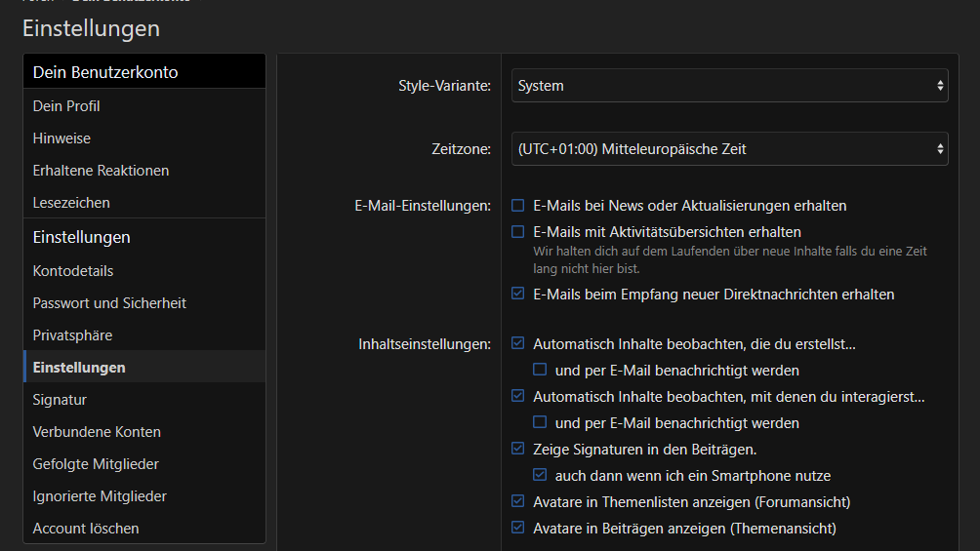Disable Avatare in Themenlisten anzeigen
The width and height of the screenshot is (980, 551).
518,501
